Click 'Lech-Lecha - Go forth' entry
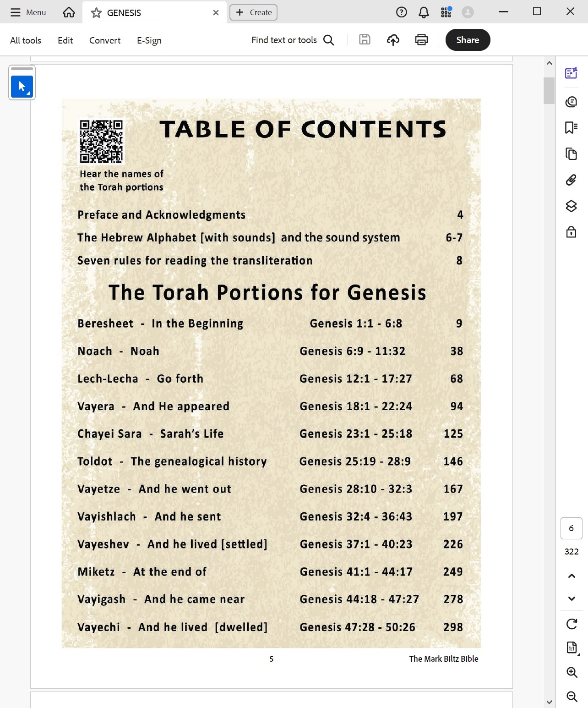Screen dimensions: 588x708 point(140,379)
